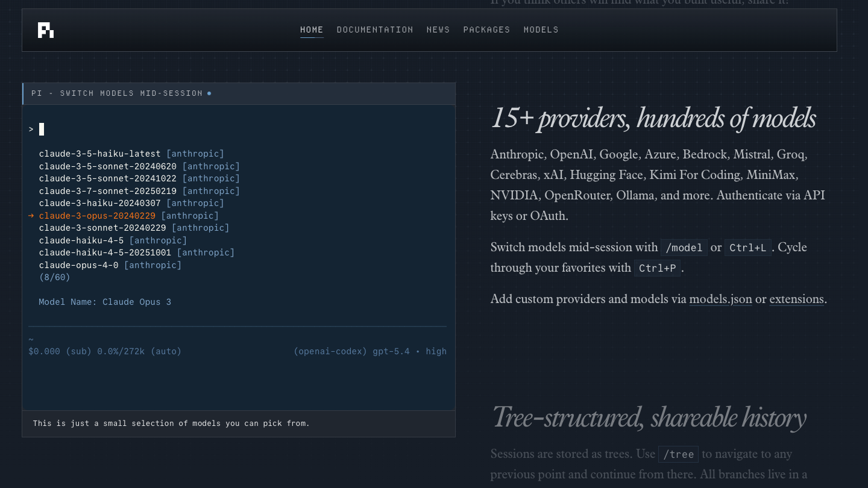The height and width of the screenshot is (488, 868).
Task: Choose claude-haiku-4-5-20251001 model
Action: point(137,252)
